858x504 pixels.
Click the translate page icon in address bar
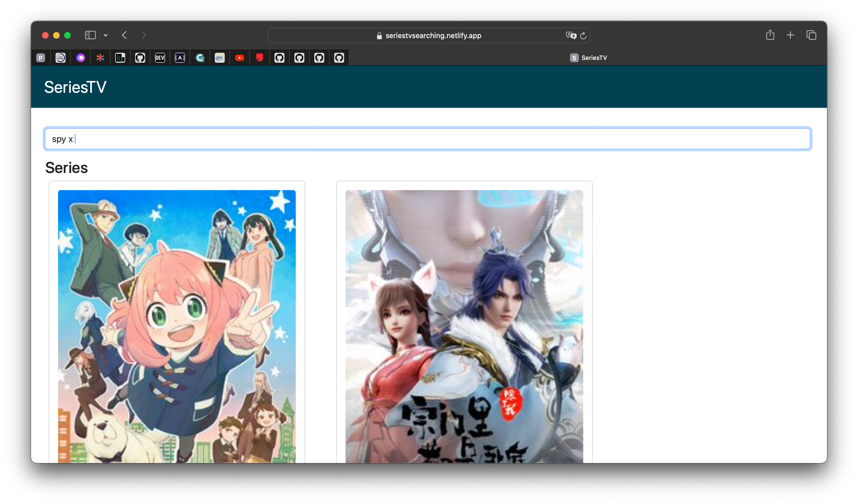pyautogui.click(x=571, y=35)
